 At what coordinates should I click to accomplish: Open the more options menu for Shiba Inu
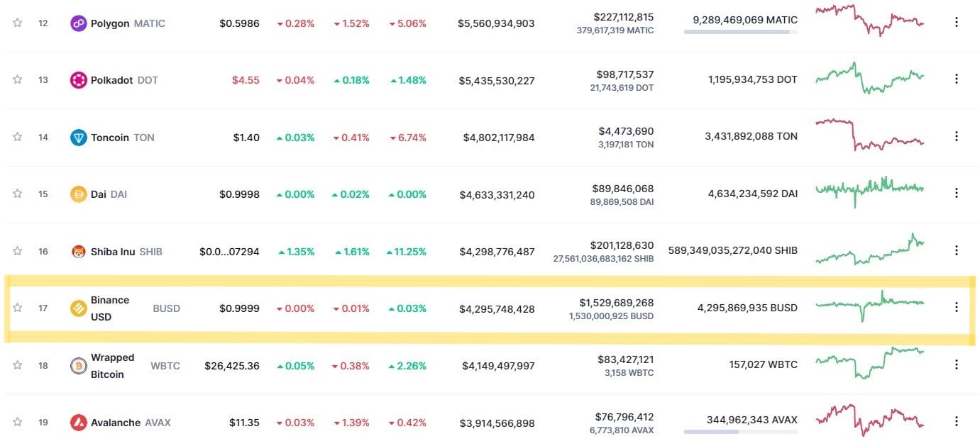(956, 250)
